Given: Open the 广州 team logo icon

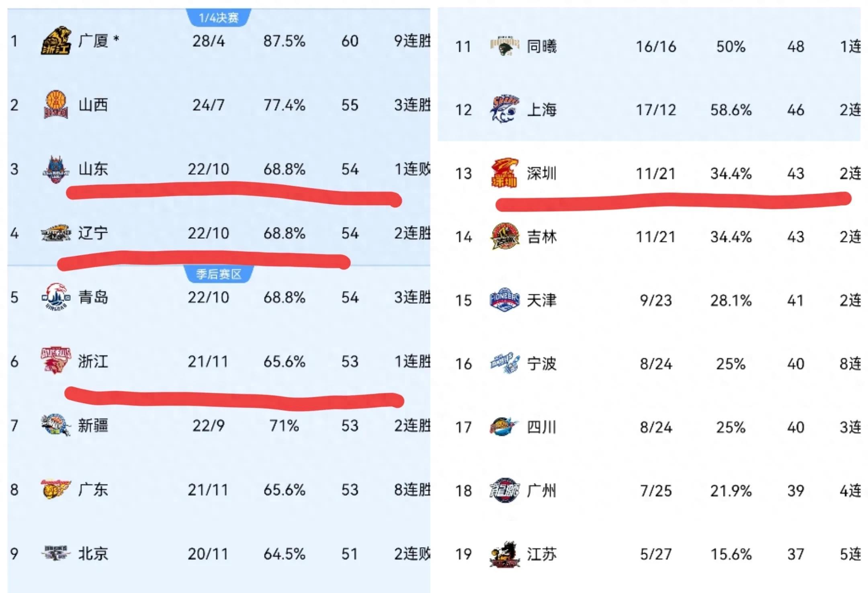Looking at the screenshot, I should click(504, 490).
